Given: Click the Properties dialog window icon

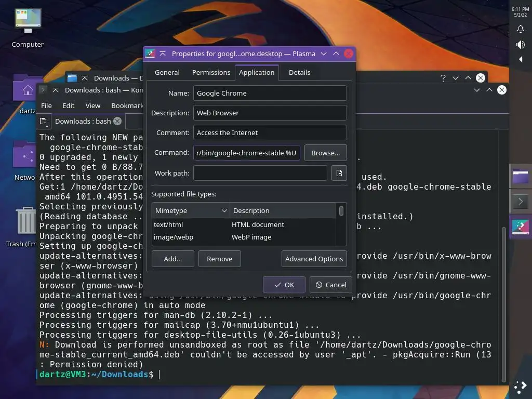Looking at the screenshot, I should (x=150, y=54).
